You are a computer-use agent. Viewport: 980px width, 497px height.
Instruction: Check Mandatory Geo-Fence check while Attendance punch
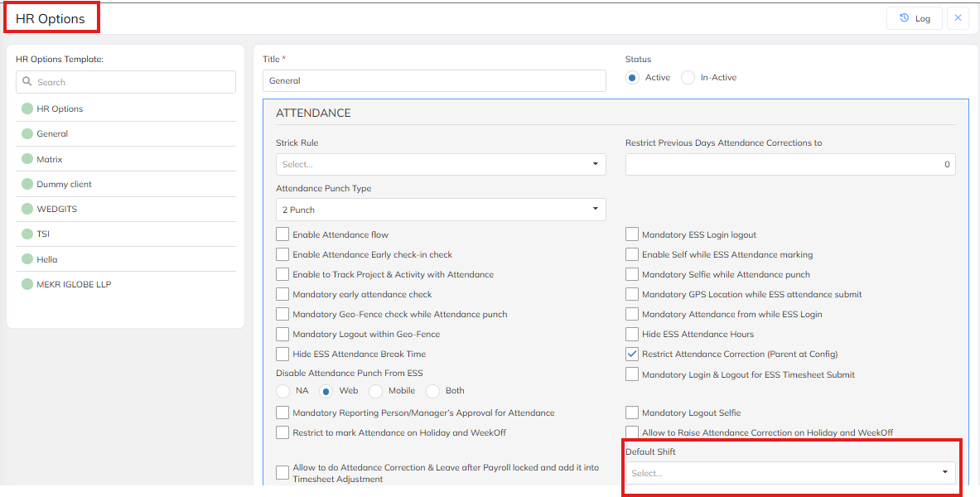[282, 314]
